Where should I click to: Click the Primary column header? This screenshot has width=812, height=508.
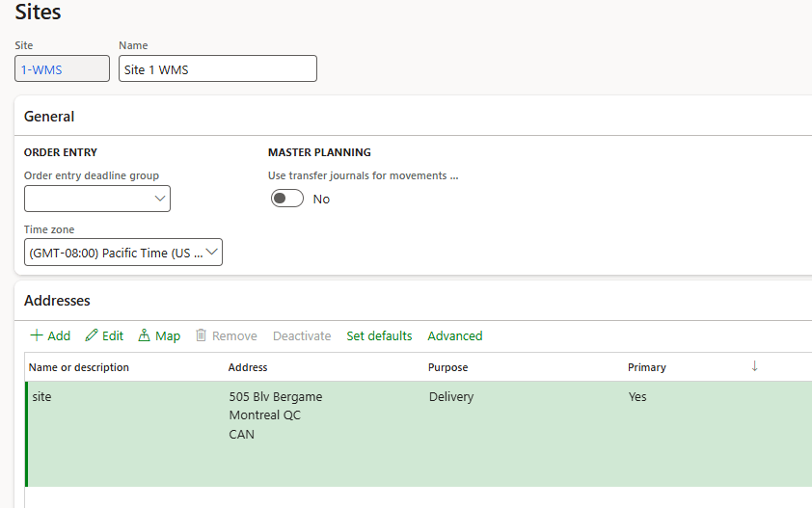point(646,367)
